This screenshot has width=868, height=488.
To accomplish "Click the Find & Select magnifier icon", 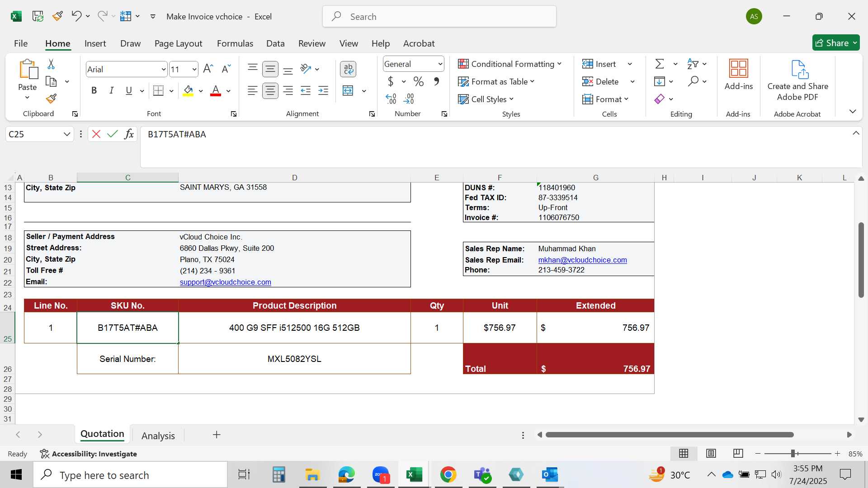I will point(693,81).
